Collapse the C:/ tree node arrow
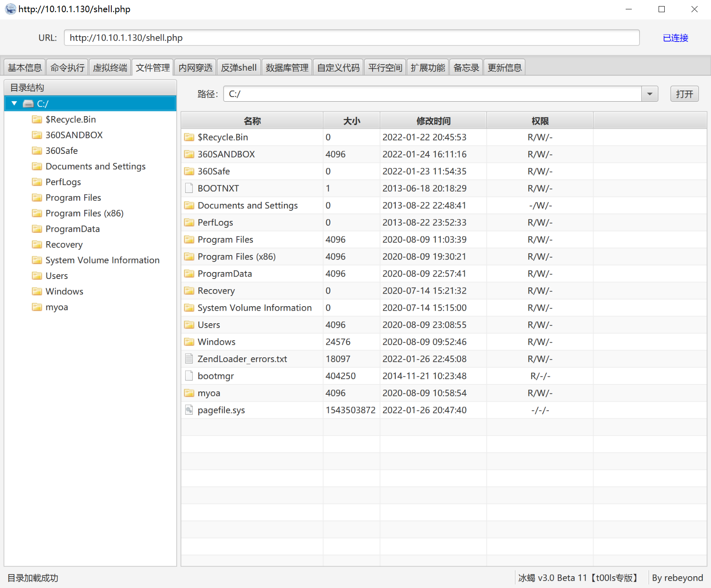711x588 pixels. coord(14,104)
